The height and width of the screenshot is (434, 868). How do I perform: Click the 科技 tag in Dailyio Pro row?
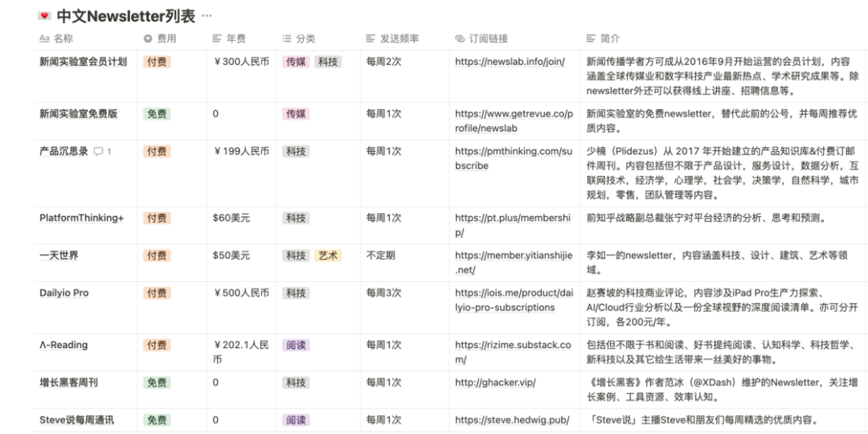[x=296, y=293]
